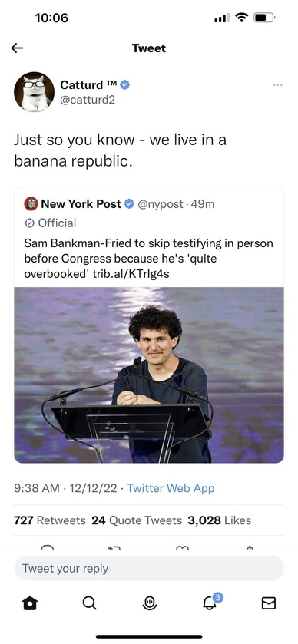Open Catturd's cat avatar profile picture
Viewport: 298px width, 644px height.
pos(34,92)
